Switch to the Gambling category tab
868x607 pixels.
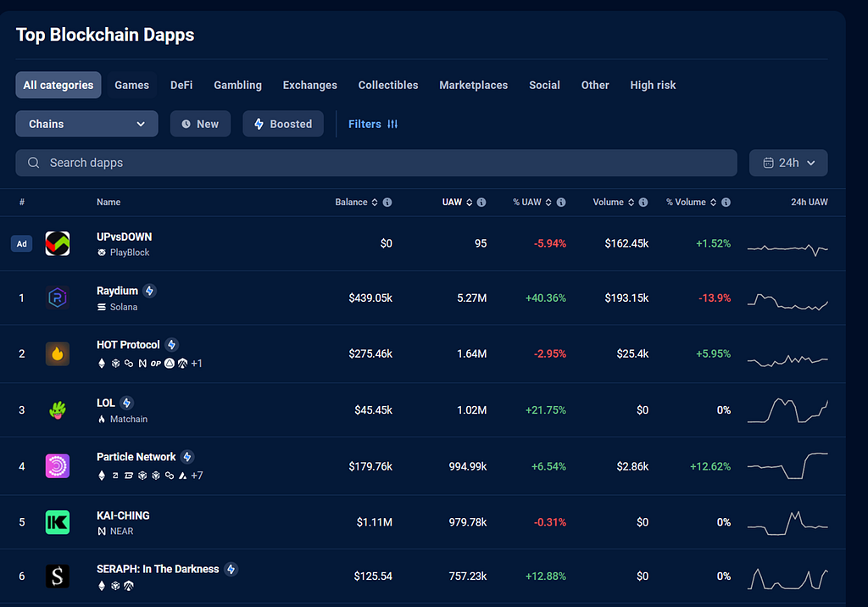(237, 85)
